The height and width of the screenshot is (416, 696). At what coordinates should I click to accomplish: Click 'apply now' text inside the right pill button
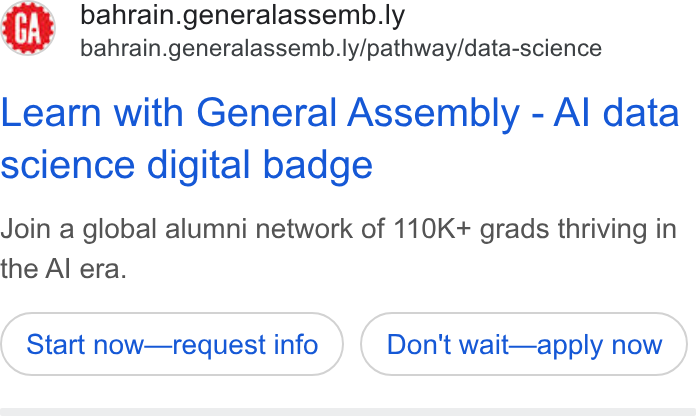click(x=599, y=345)
